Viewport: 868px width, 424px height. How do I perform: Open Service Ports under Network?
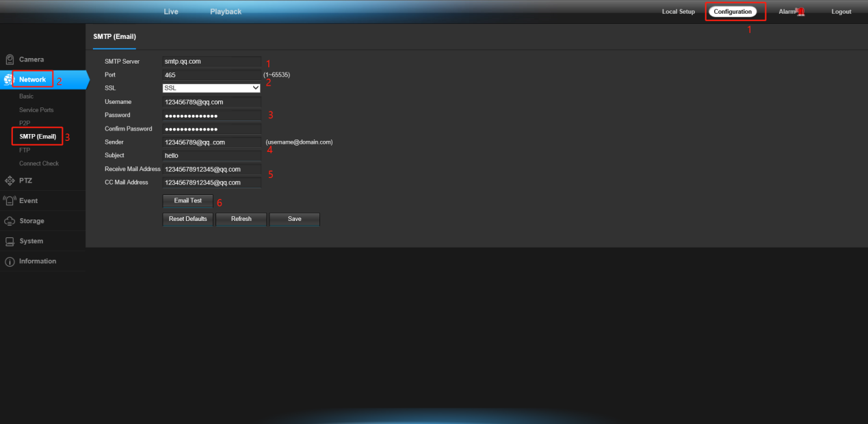point(36,110)
